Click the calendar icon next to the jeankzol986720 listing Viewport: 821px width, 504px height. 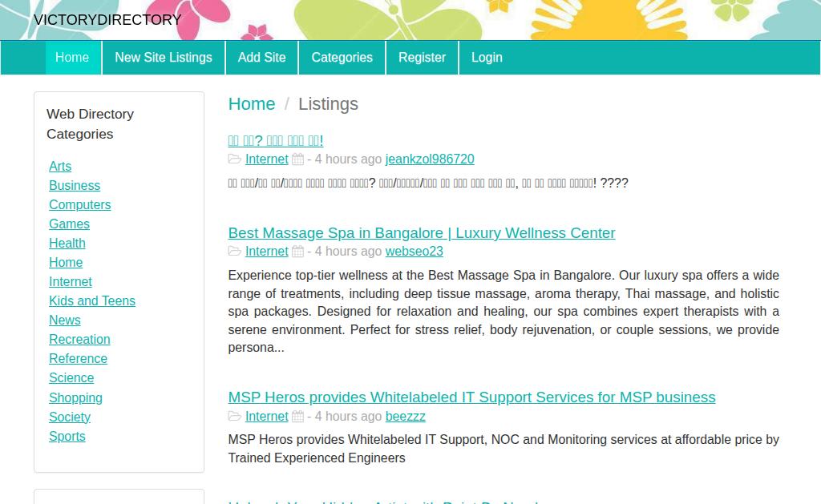[x=297, y=159]
